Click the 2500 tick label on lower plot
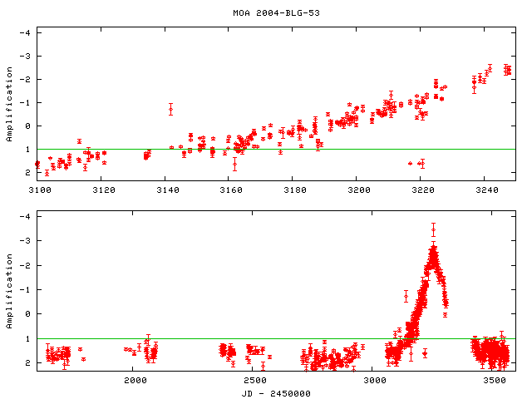Viewport: 532px width, 399px height. 255,381
